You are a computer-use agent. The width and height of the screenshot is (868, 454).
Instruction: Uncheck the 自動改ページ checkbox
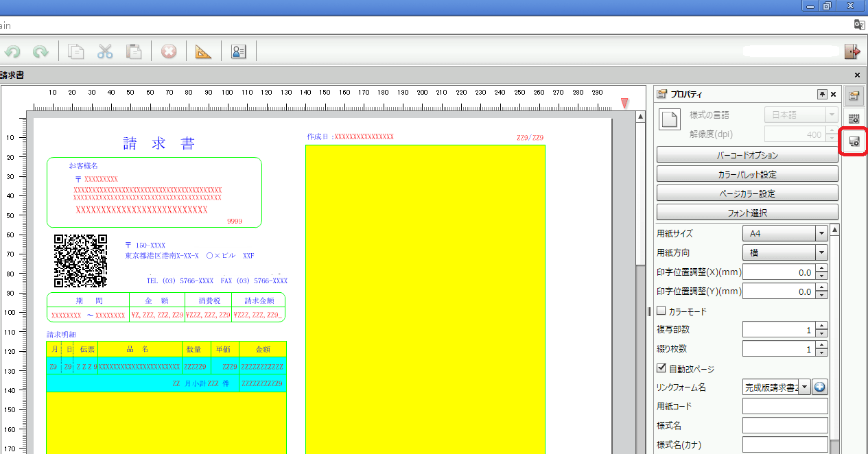tap(662, 369)
